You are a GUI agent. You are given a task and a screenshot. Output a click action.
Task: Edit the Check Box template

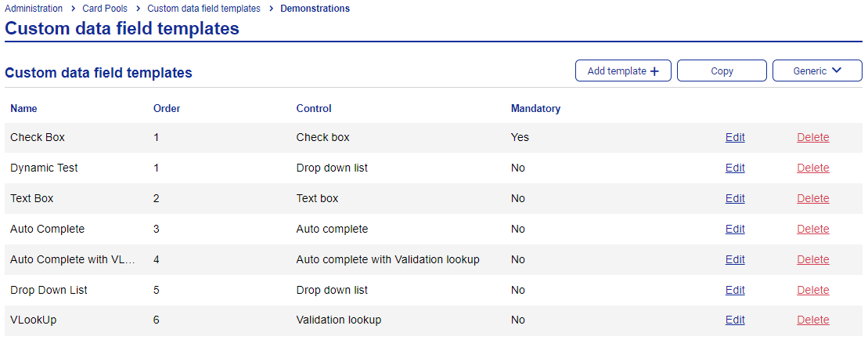(x=735, y=137)
